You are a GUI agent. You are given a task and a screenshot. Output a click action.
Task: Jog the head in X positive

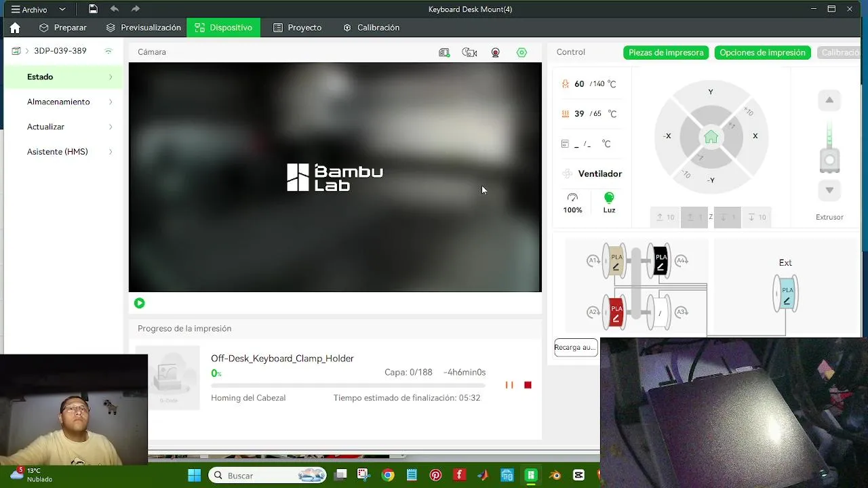coord(755,136)
